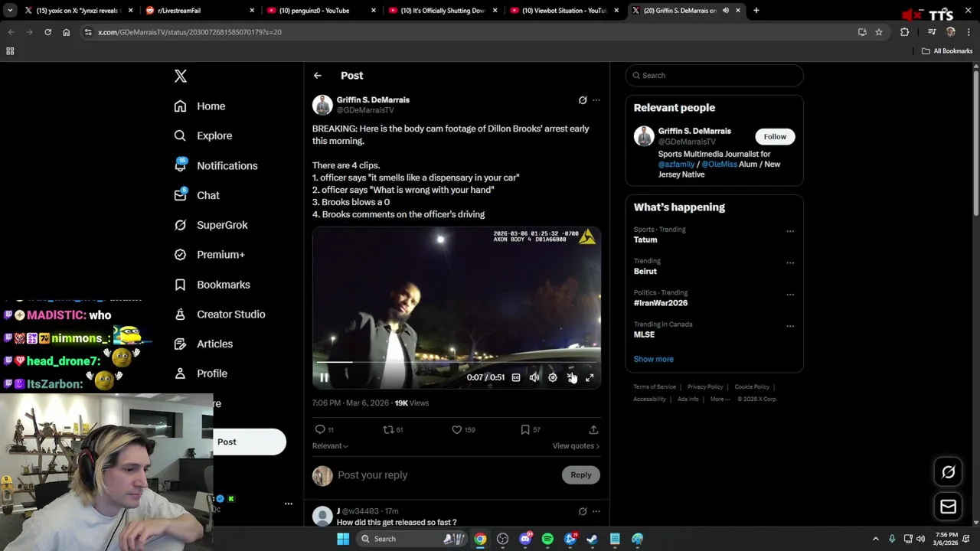Open Notifications in the sidebar
980x551 pixels.
tap(216, 165)
